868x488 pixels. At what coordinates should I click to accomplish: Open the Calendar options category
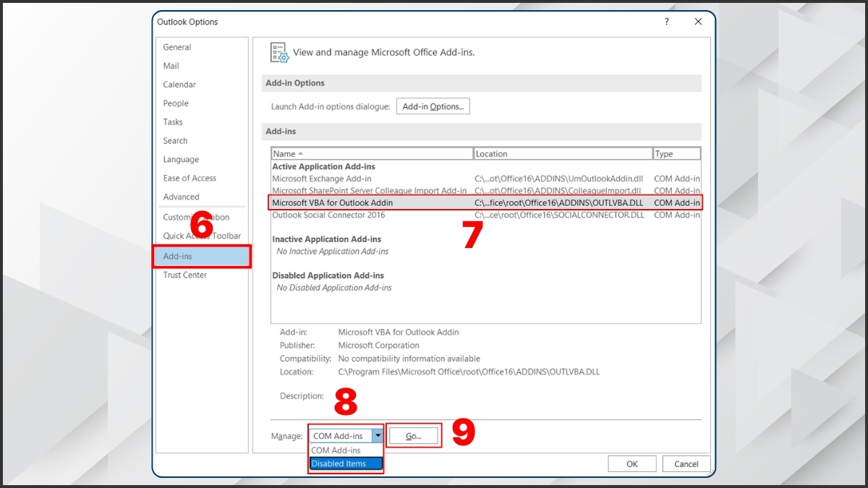pos(179,85)
